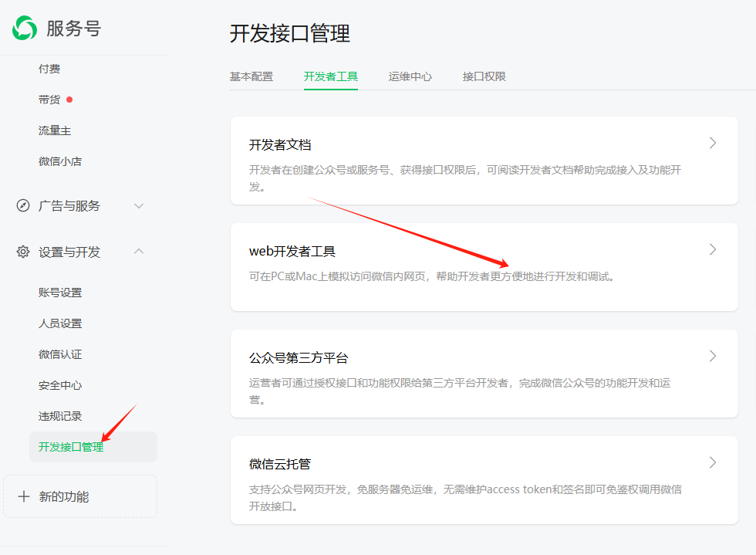Open the 接口权限 tab

484,76
